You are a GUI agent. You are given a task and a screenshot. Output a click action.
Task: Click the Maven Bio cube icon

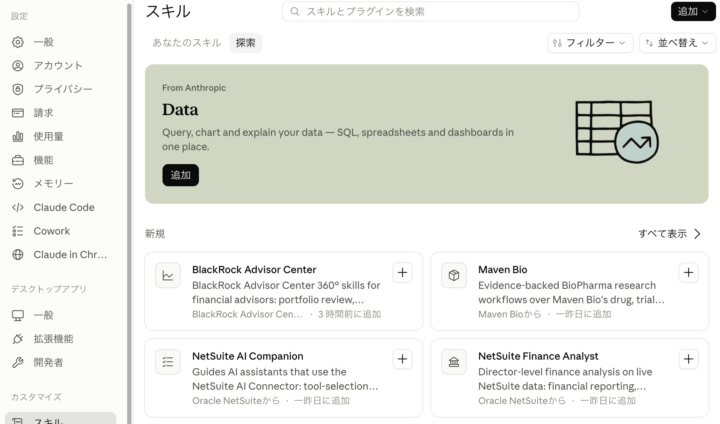click(x=454, y=275)
